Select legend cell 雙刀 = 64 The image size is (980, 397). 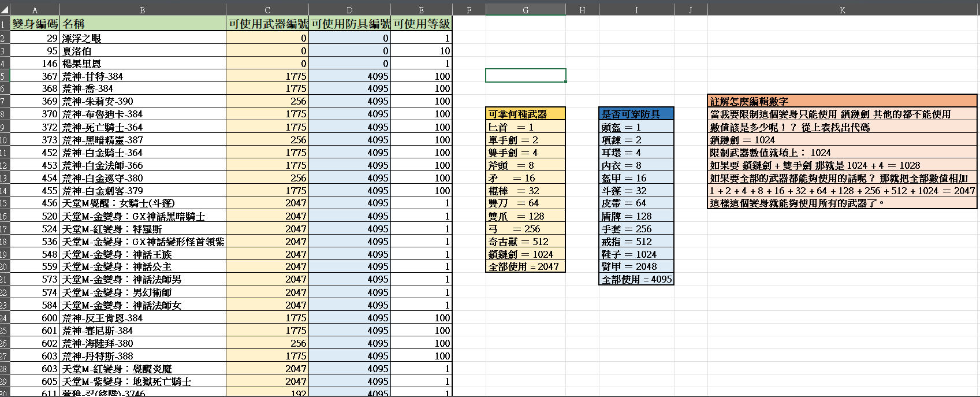(x=526, y=203)
